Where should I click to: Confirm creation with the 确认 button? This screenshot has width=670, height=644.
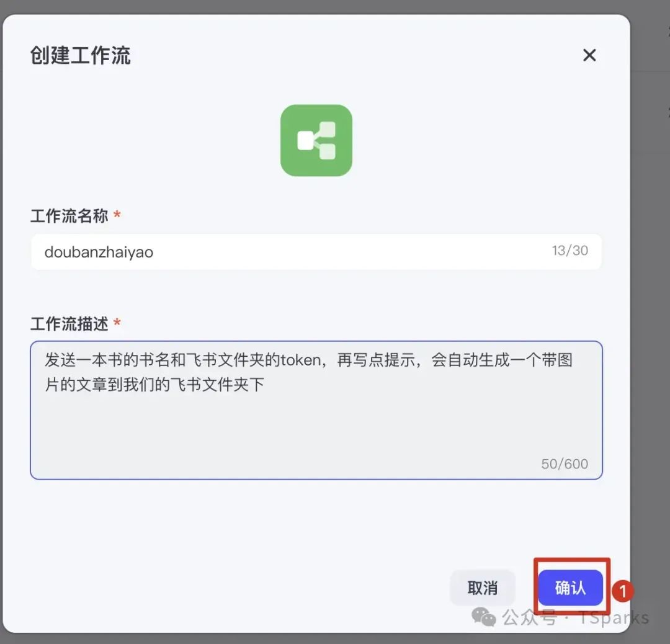tap(571, 588)
